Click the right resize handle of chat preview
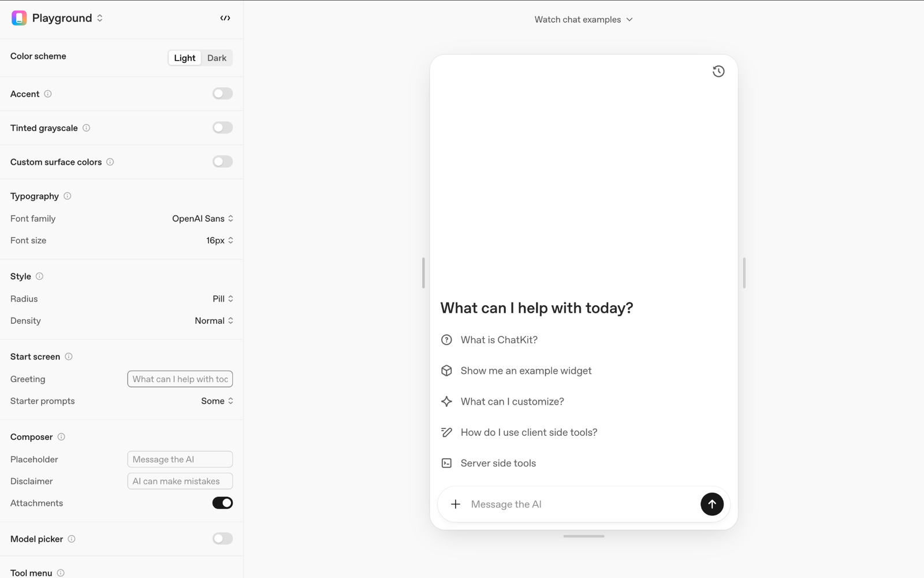The height and width of the screenshot is (578, 924). click(x=744, y=273)
